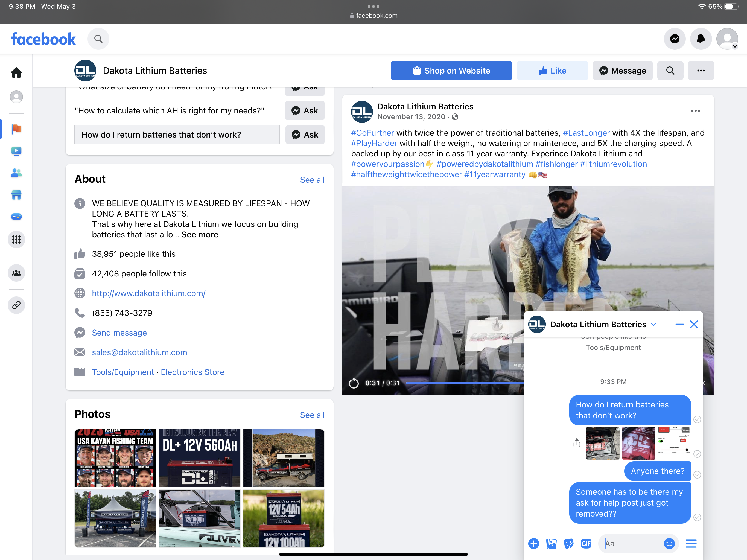Viewport: 747px width, 560px height.
Task: Click the facebook.com address bar
Action: click(x=373, y=16)
